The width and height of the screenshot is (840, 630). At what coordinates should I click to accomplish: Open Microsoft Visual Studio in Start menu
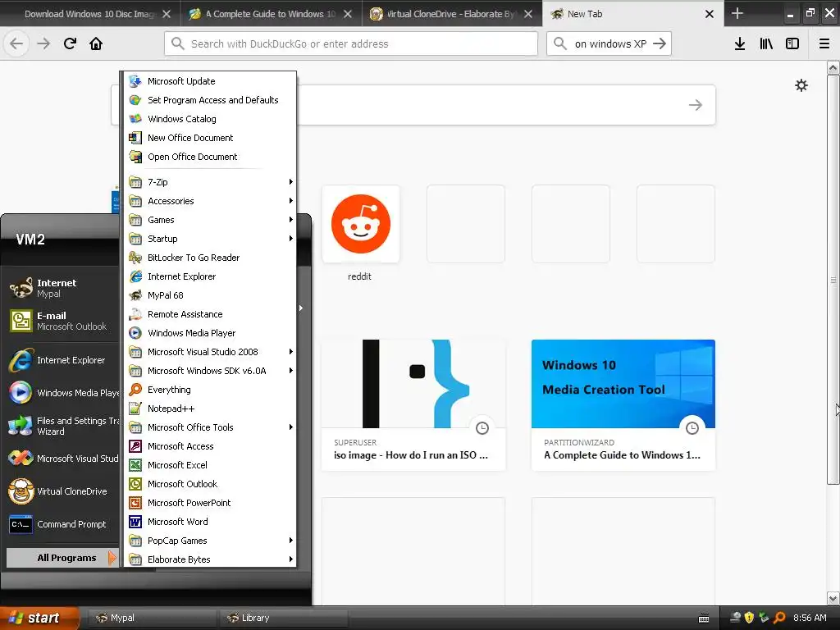(62, 459)
